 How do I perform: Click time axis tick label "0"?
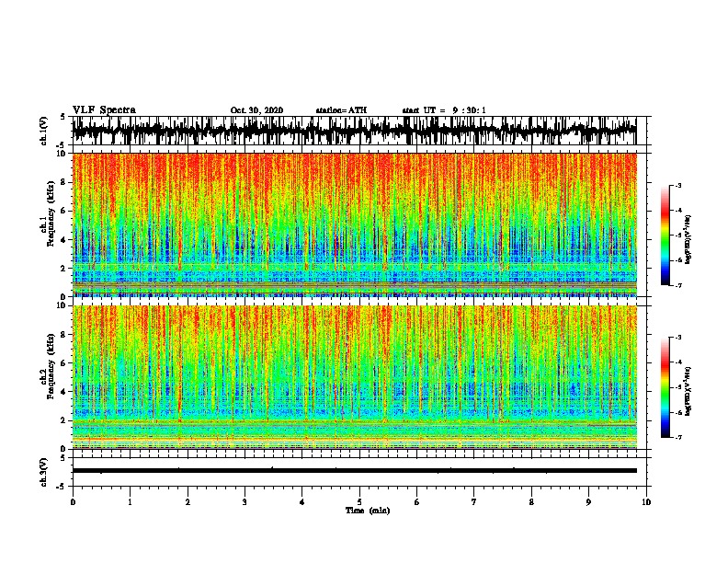pos(73,502)
